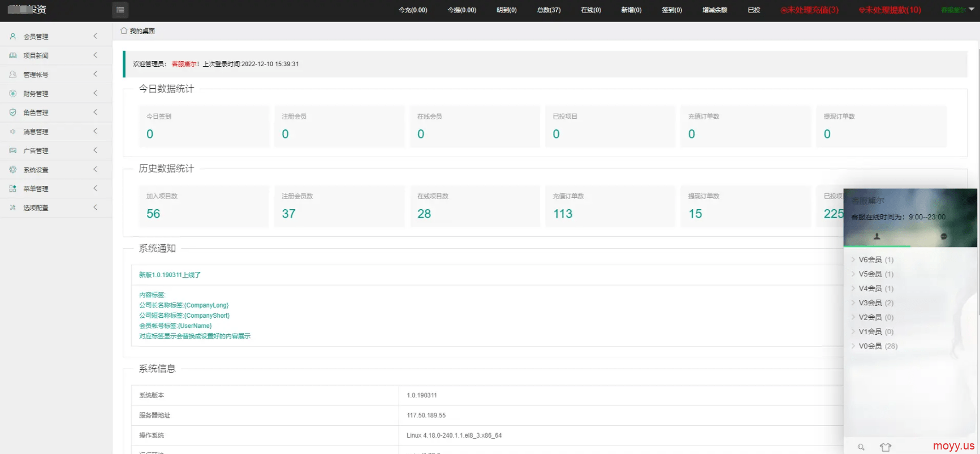This screenshot has width=980, height=454.
Task: Toggle the sidebar with the hamburger icon
Action: [120, 10]
